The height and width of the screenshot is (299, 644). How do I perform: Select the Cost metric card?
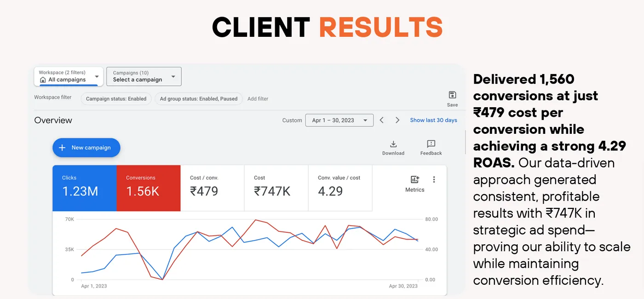[276, 188]
